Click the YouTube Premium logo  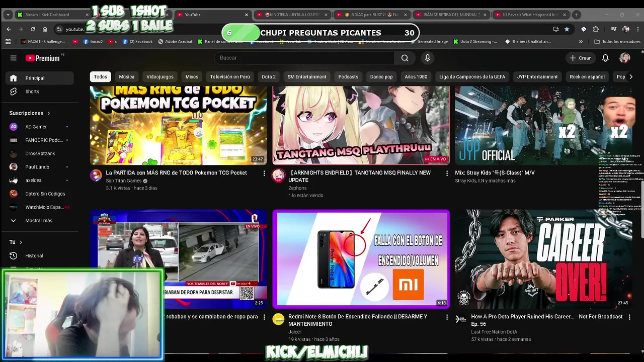point(43,58)
